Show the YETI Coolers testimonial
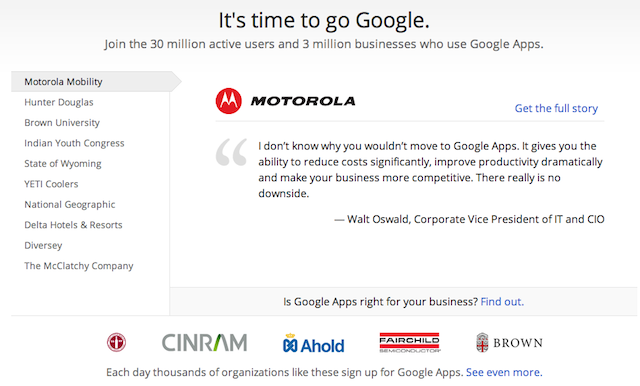Screen dimensions: 640x386 click(x=51, y=184)
